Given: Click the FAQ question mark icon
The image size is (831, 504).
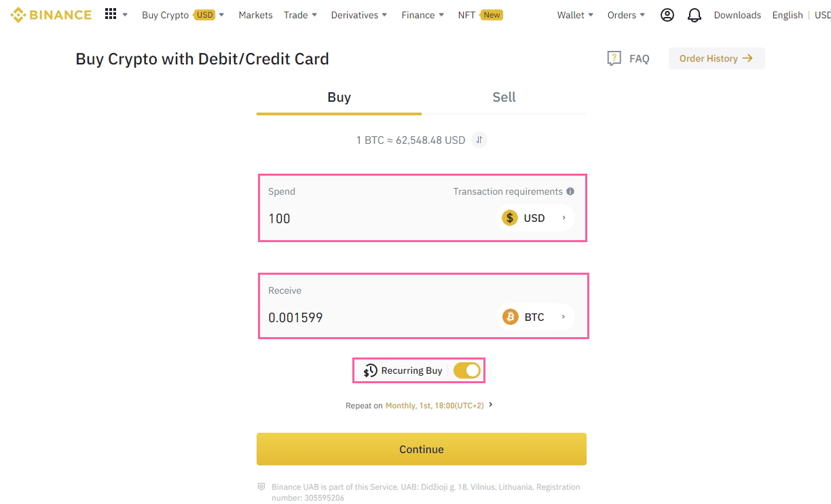Looking at the screenshot, I should pos(614,58).
